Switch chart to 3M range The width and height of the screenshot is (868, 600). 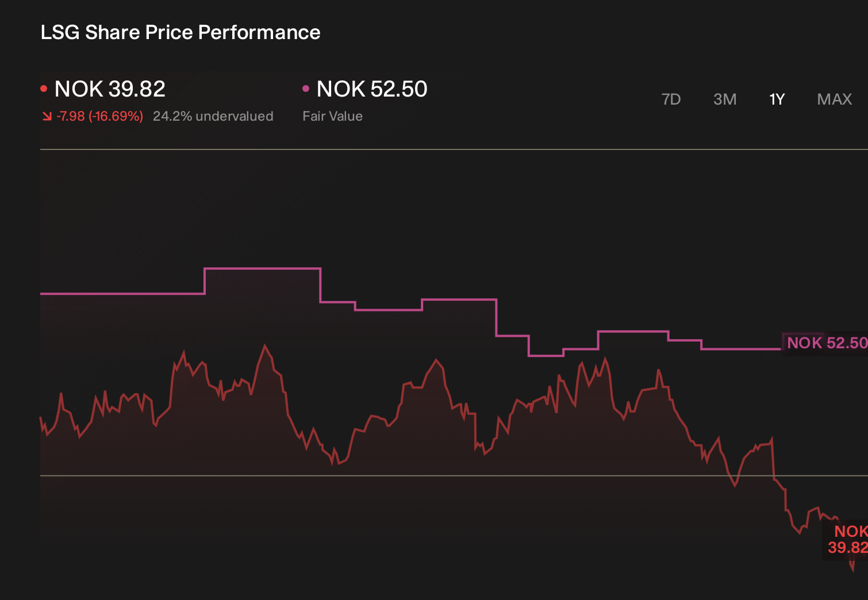725,99
